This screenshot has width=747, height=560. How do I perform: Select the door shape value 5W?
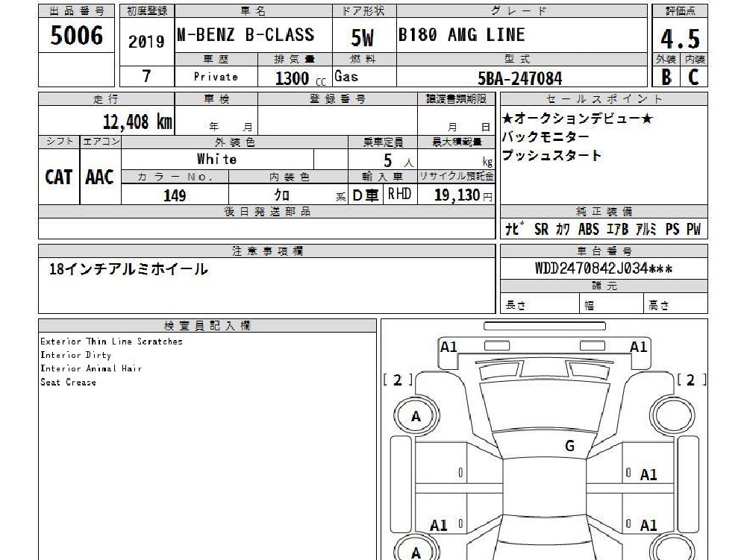[362, 37]
